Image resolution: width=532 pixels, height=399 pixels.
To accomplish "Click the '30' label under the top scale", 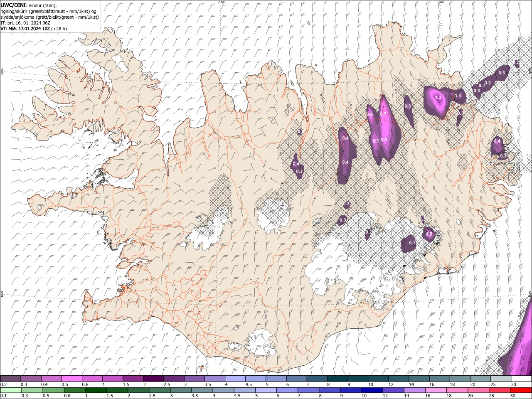I will tap(514, 384).
